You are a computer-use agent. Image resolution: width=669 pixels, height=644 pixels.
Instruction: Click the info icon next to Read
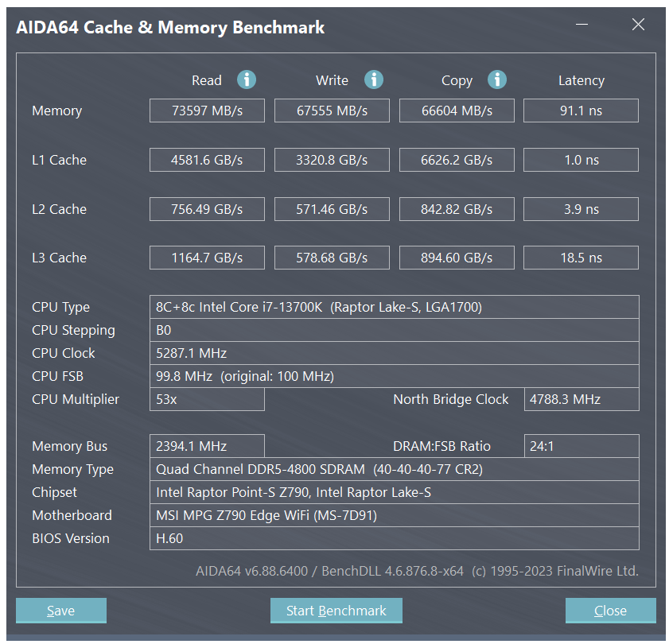(x=247, y=80)
